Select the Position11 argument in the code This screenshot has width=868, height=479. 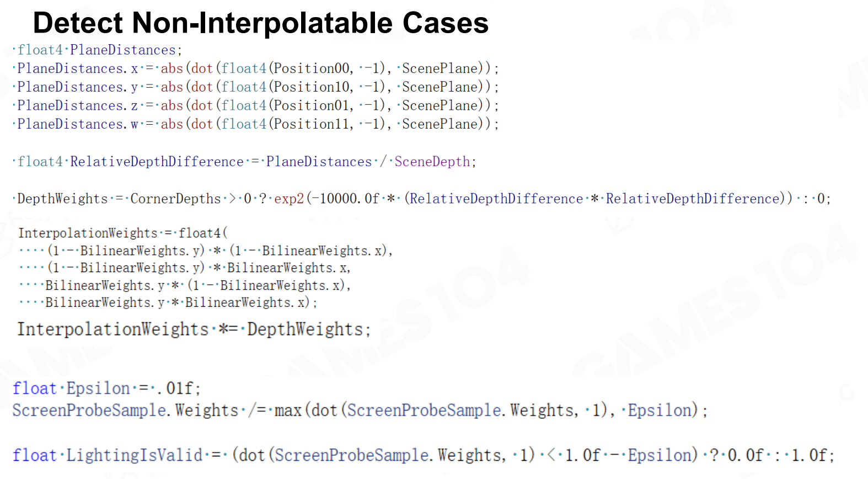[312, 124]
